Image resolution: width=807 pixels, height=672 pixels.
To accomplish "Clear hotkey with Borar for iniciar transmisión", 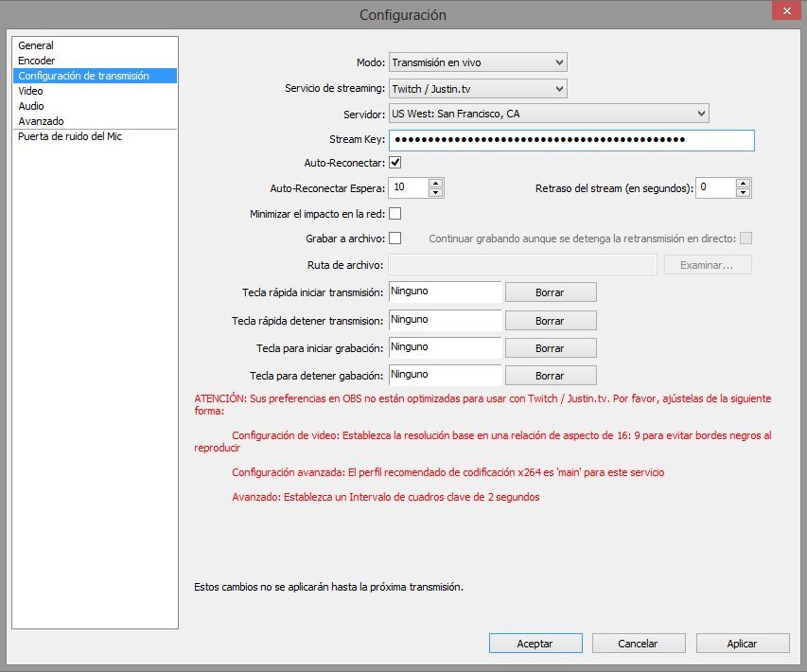I will pyautogui.click(x=551, y=292).
